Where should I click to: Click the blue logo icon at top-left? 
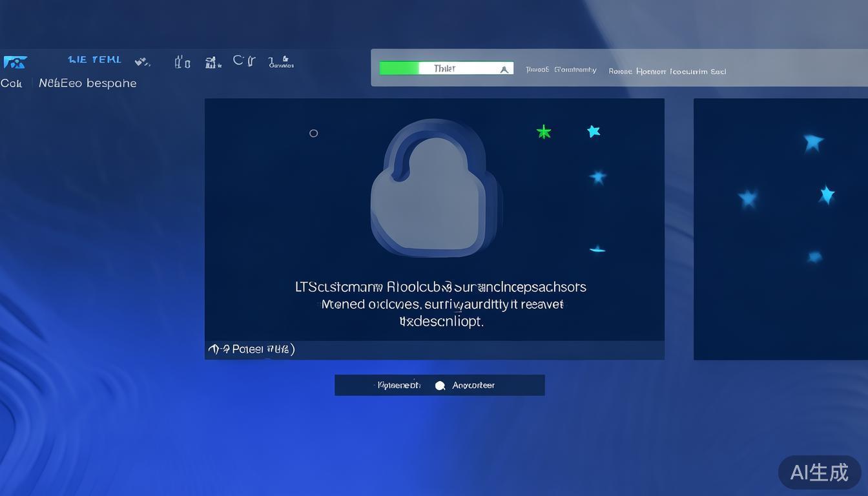tap(15, 62)
